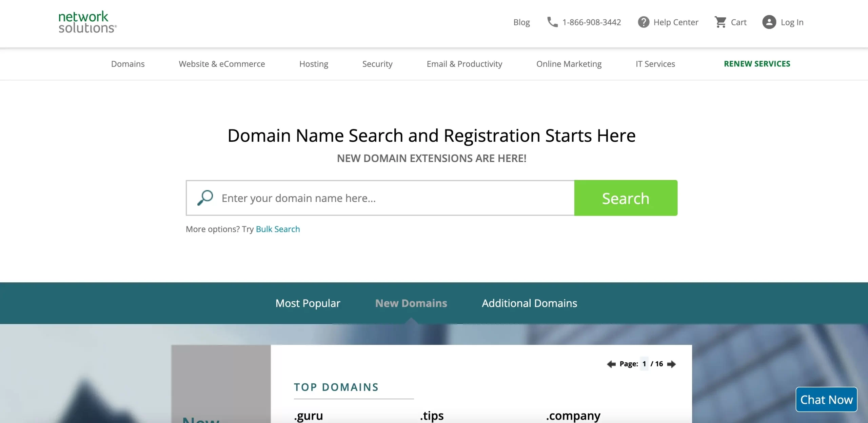Select the Additional Domains tab
Screen dimensions: 868x423
click(529, 303)
